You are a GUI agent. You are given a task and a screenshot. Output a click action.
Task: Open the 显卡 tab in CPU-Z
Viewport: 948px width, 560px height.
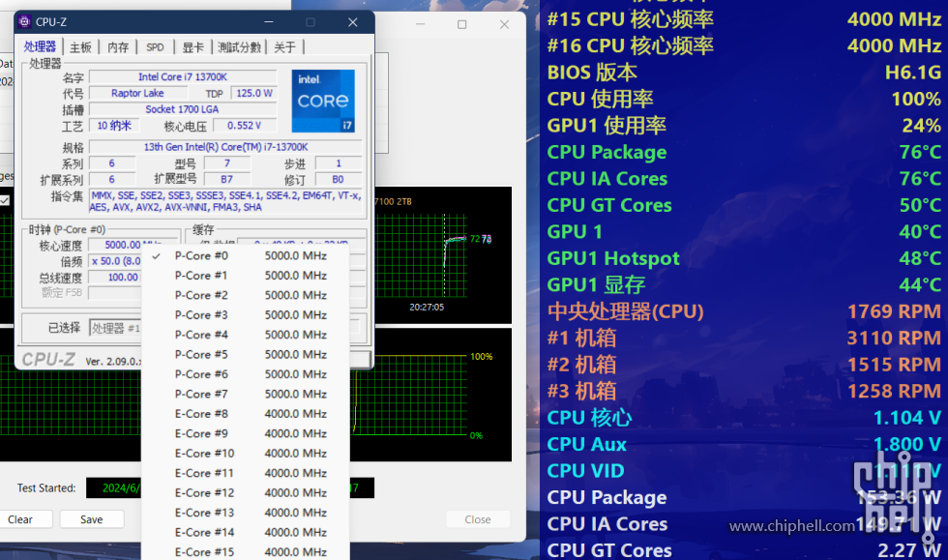pos(193,47)
